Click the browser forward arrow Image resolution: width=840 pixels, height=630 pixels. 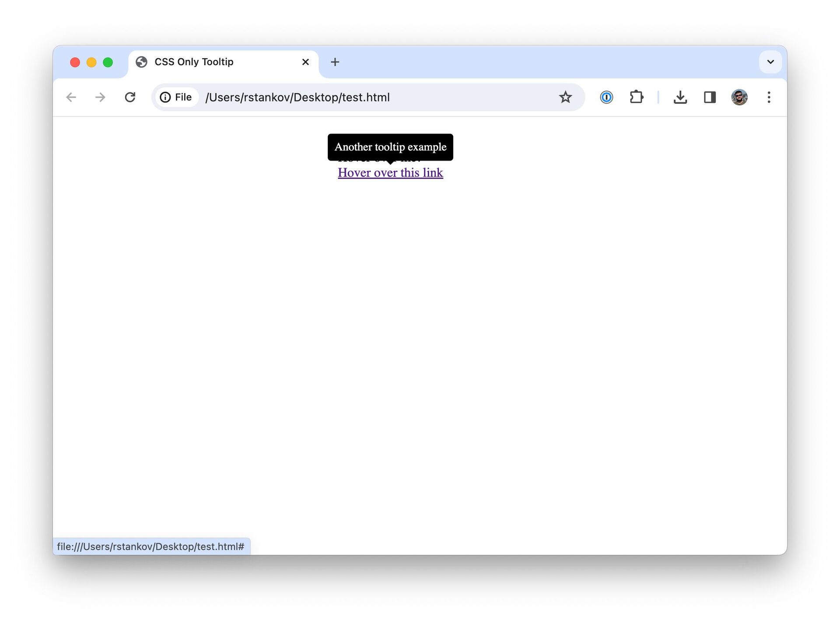coord(100,97)
